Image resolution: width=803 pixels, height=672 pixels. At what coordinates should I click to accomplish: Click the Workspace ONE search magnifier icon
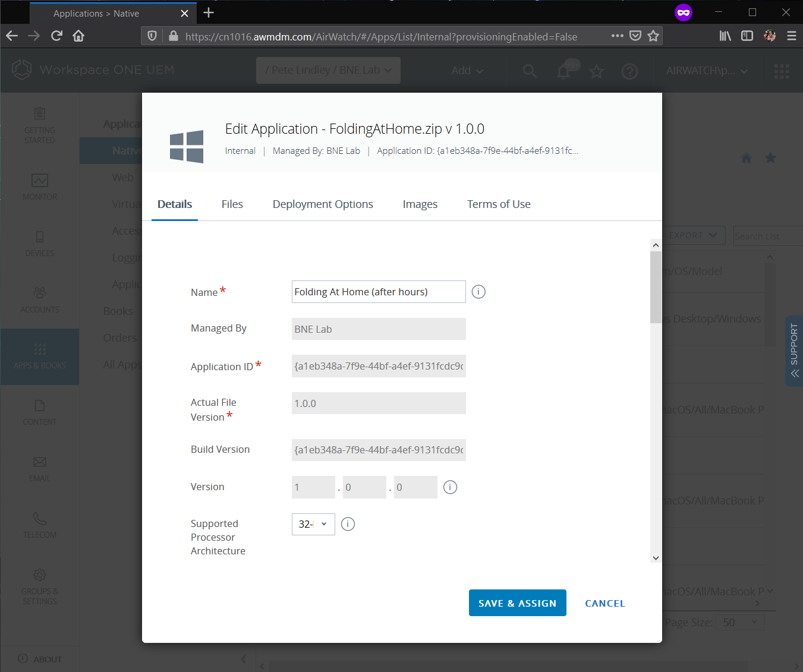[530, 71]
